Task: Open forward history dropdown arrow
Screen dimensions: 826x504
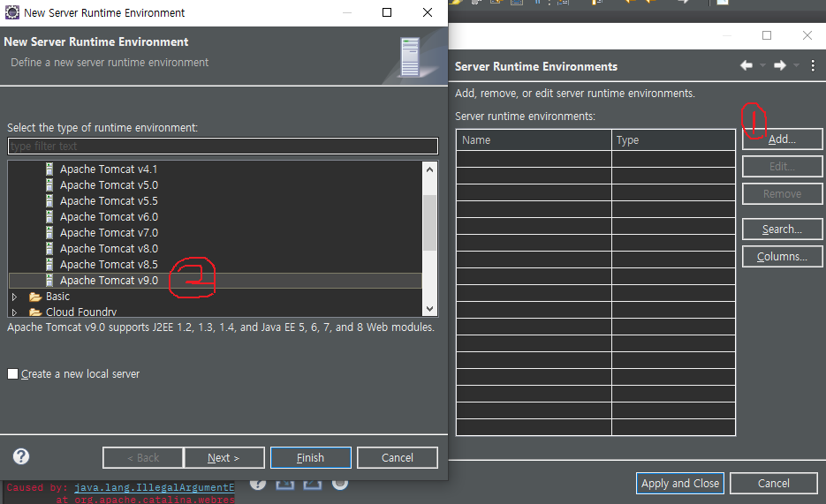Action: pyautogui.click(x=797, y=66)
